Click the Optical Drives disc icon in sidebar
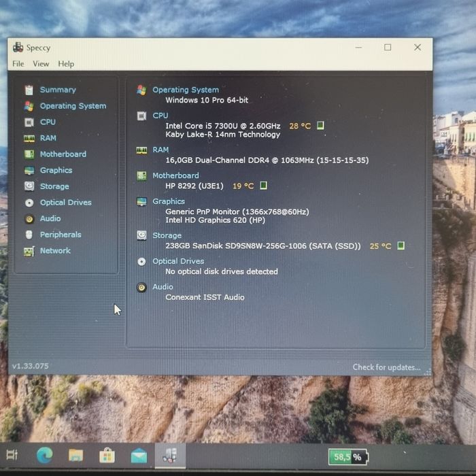Screen dimensions: 476x476 coord(29,203)
